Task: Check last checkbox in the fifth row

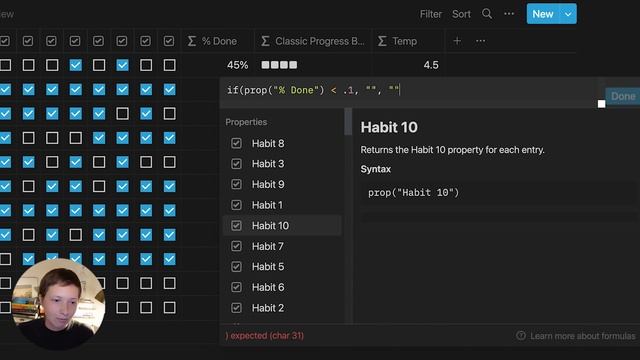Action: [x=169, y=162]
